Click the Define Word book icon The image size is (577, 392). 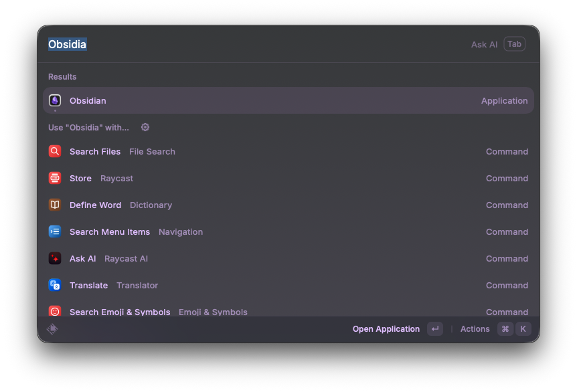pyautogui.click(x=55, y=205)
